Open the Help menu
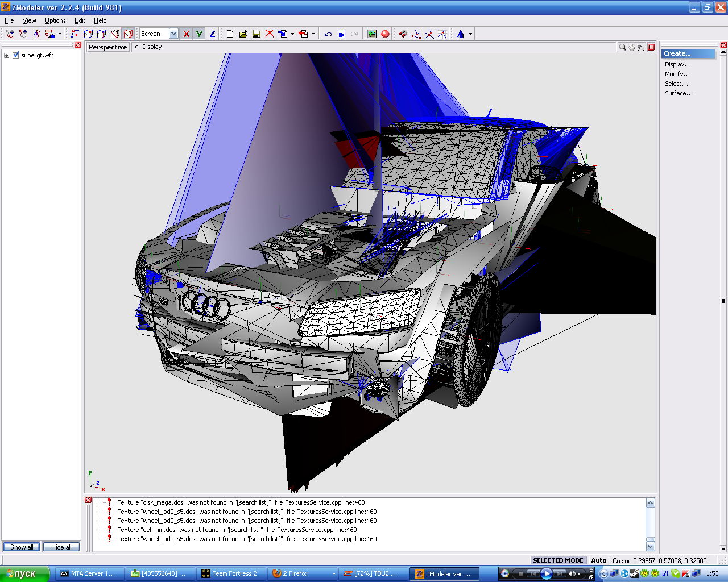The height and width of the screenshot is (582, 728). [x=100, y=20]
